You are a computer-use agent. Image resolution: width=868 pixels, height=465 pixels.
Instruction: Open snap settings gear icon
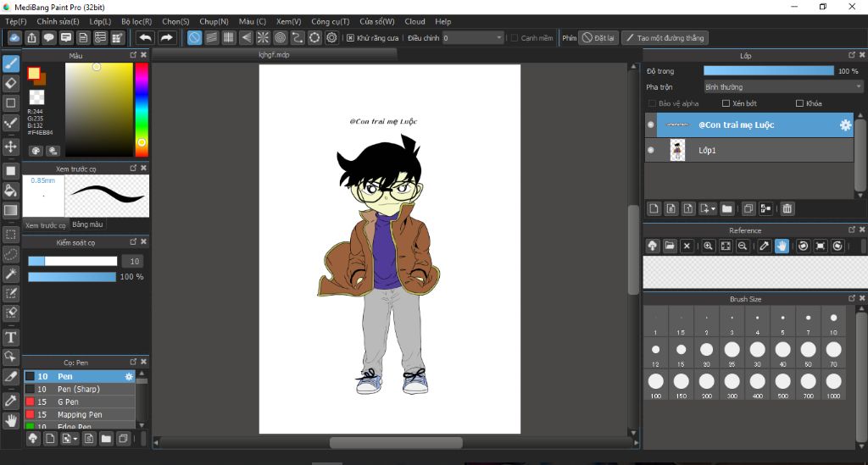coord(331,37)
